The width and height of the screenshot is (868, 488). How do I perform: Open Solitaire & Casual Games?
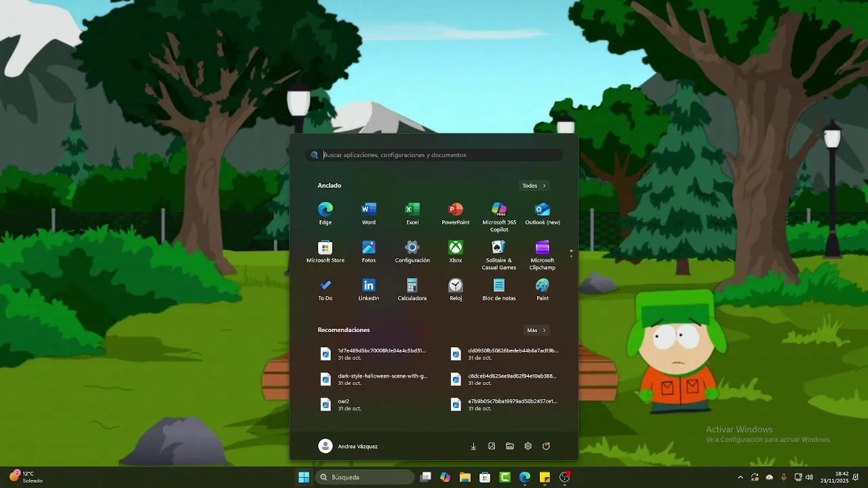click(x=499, y=255)
